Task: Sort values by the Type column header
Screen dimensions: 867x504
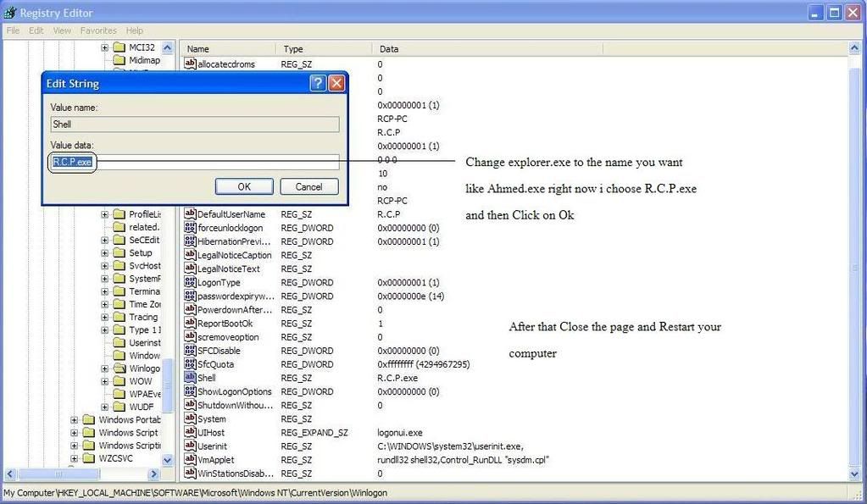Action: click(x=324, y=48)
